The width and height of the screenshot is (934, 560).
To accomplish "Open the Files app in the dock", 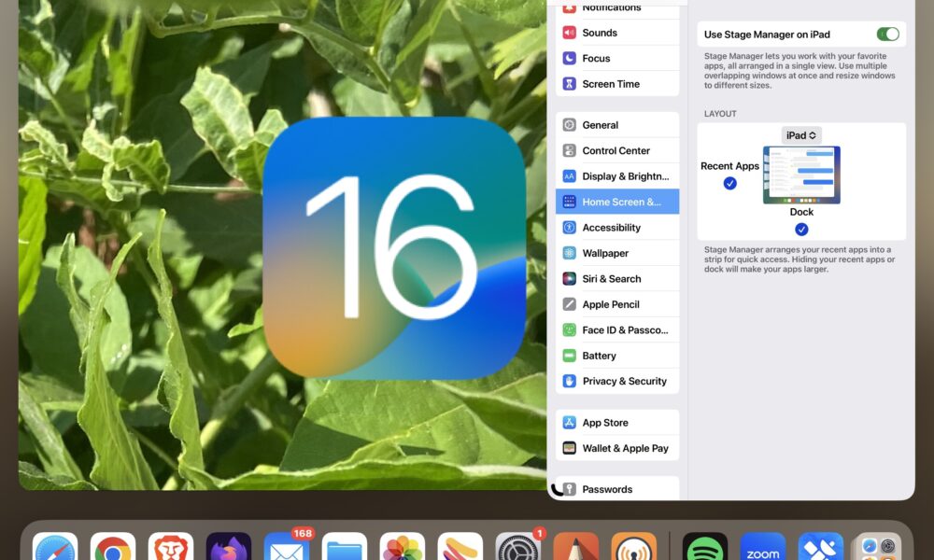I will [345, 548].
